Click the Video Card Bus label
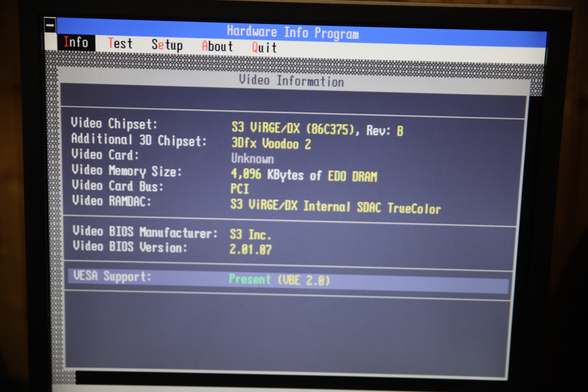The height and width of the screenshot is (392, 588). (x=118, y=186)
